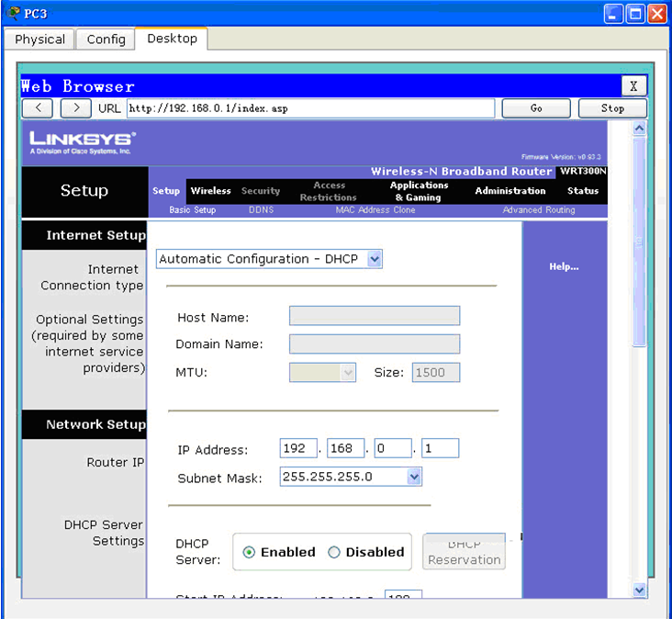Switch to the Desktop tab
This screenshot has width=672, height=619.
pos(172,39)
